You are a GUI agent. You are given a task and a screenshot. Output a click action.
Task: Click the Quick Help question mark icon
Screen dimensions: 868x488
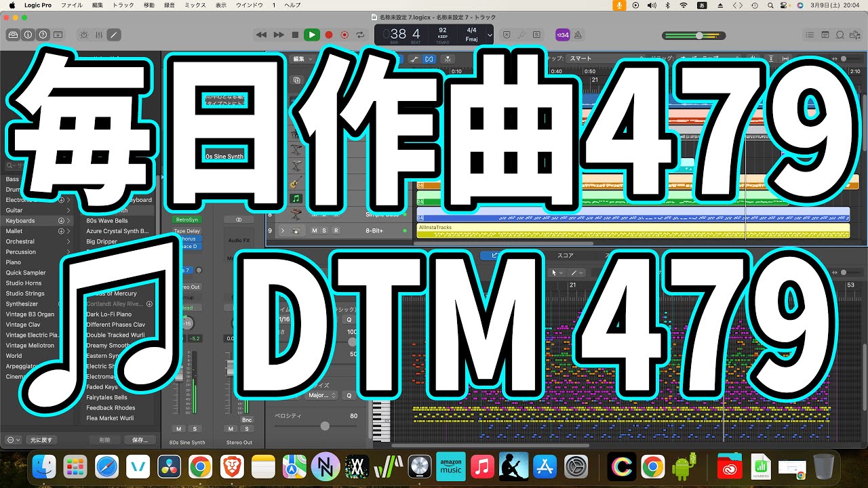point(43,35)
